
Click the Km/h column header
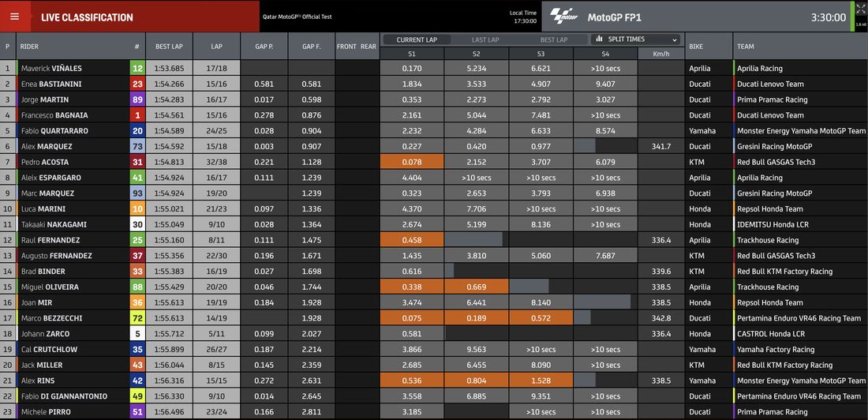(x=661, y=54)
